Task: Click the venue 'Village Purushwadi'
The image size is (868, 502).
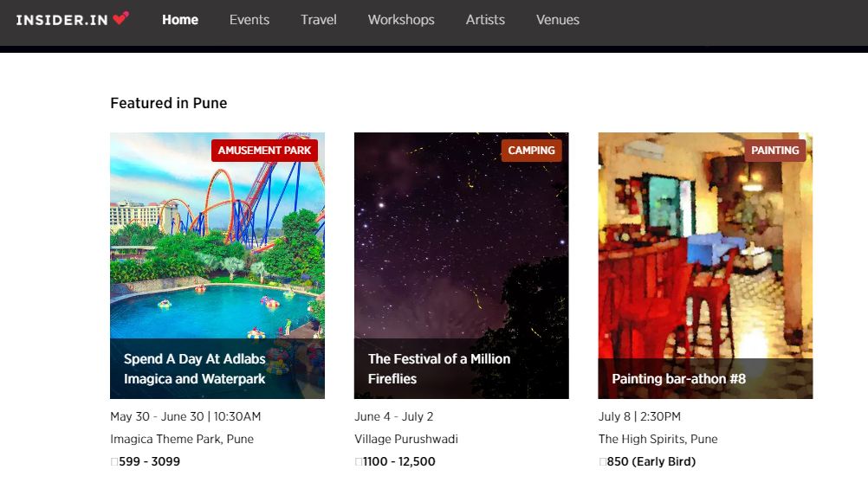Action: coord(406,439)
